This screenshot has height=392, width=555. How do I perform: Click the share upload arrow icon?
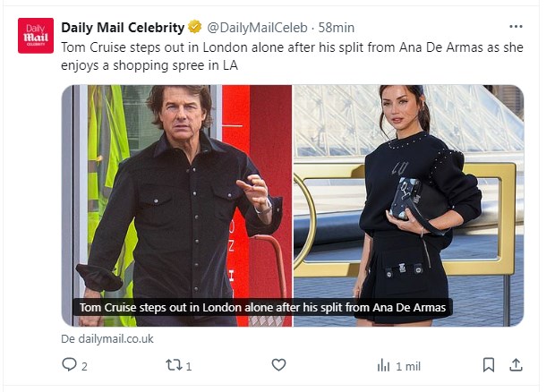(516, 364)
